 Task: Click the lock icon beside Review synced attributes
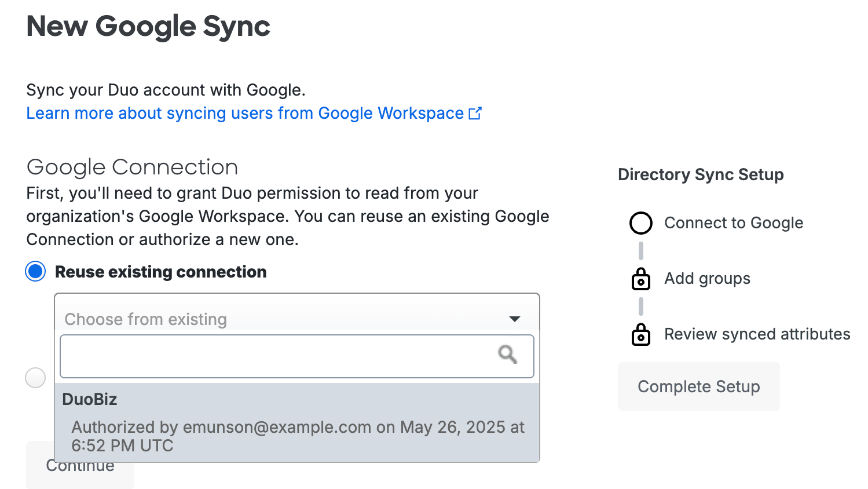pos(640,334)
